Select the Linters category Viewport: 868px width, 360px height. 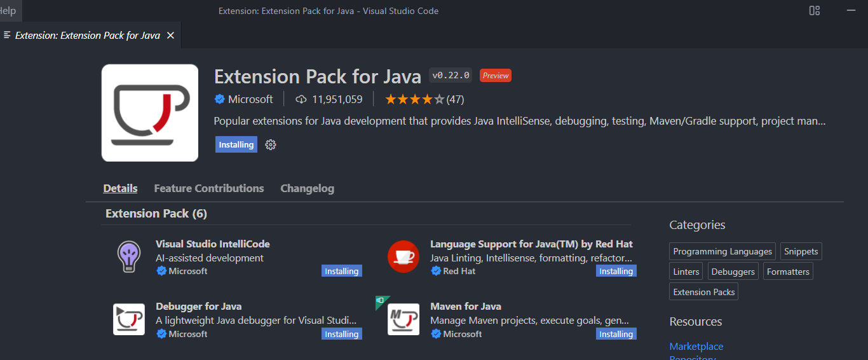[x=686, y=272]
